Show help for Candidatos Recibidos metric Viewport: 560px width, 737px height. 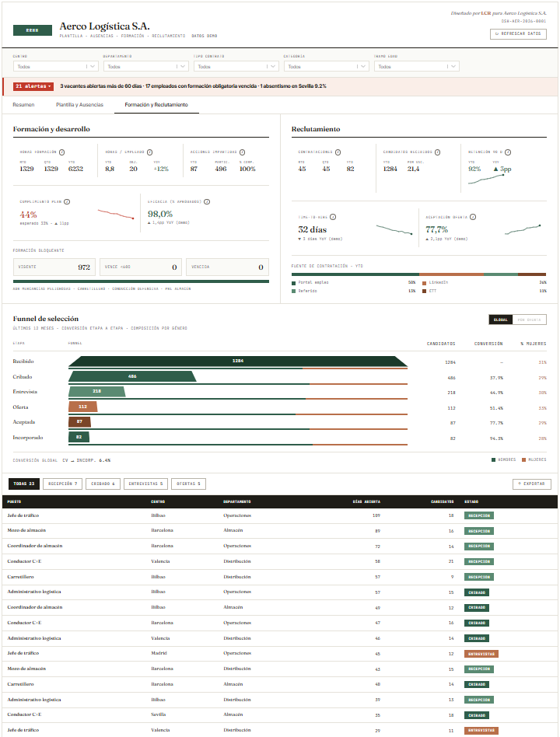(x=437, y=152)
